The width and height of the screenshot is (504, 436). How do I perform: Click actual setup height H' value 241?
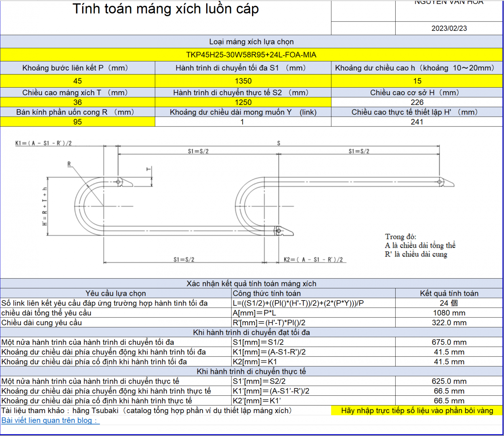click(x=417, y=122)
